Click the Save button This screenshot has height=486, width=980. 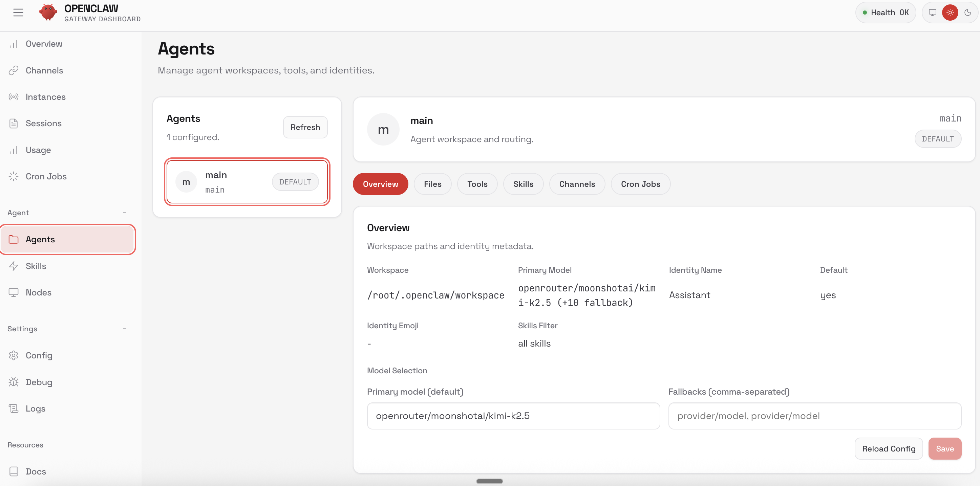tap(945, 449)
